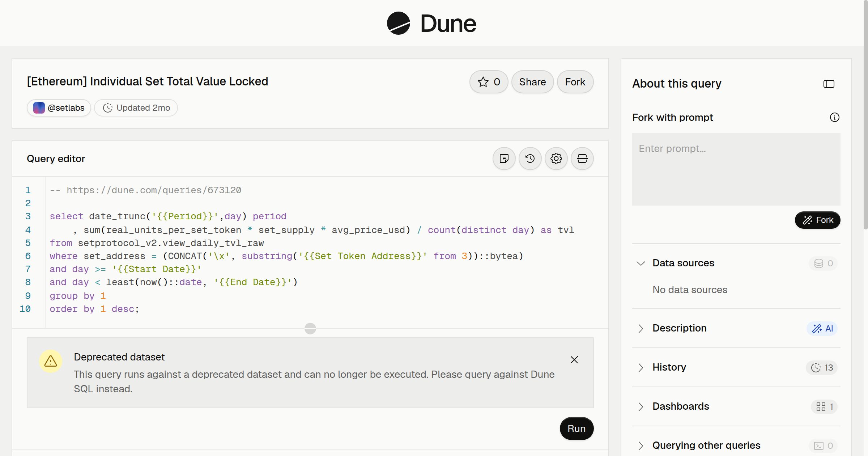868x456 pixels.
Task: Click line 1 comment URL in editor
Action: point(154,190)
